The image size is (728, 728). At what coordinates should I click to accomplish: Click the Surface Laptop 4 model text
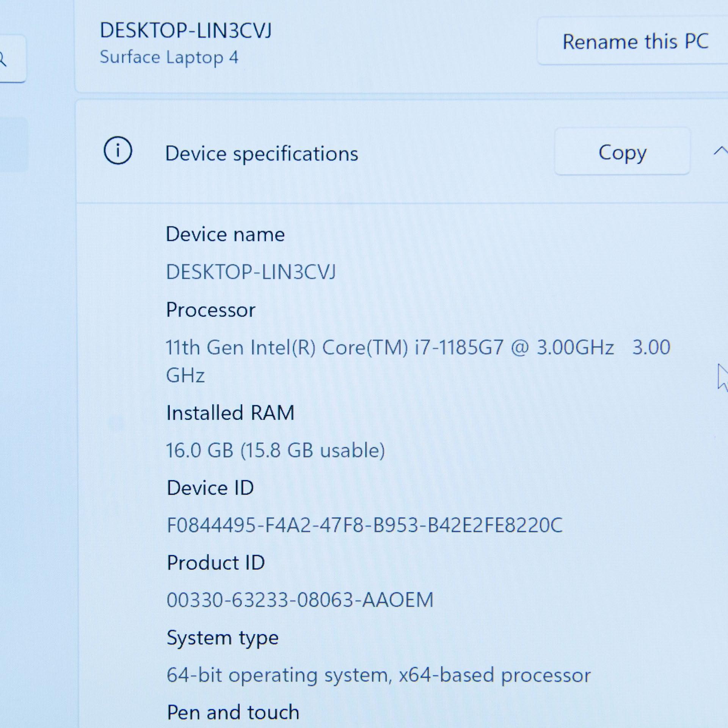[x=169, y=58]
